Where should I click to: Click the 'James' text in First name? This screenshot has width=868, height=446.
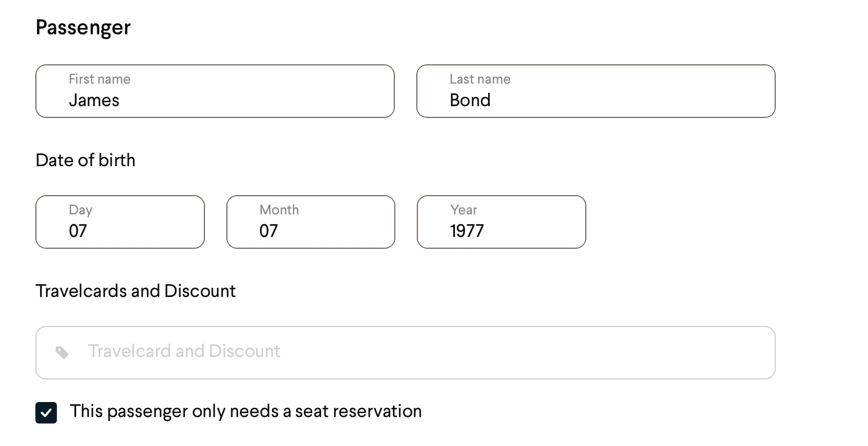click(94, 100)
